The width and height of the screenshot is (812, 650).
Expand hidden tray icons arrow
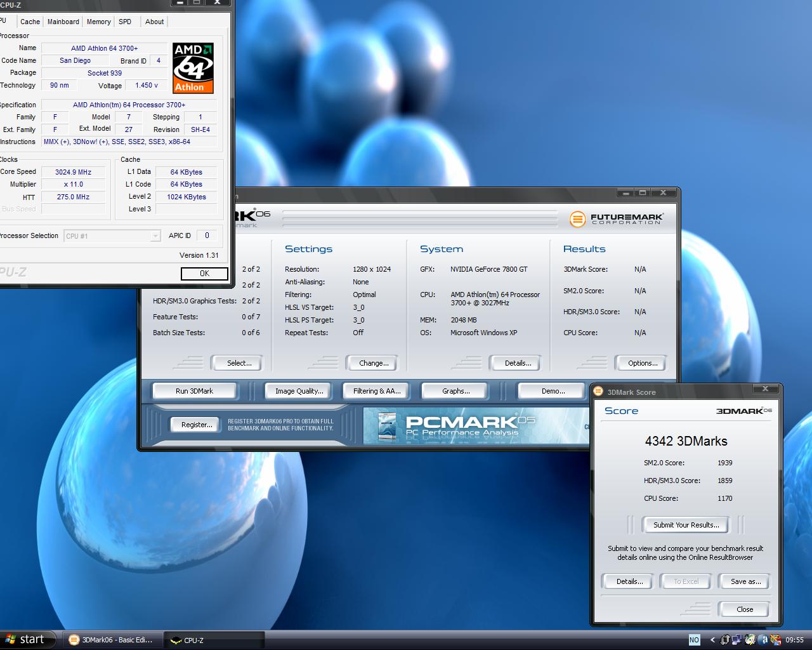coord(712,640)
